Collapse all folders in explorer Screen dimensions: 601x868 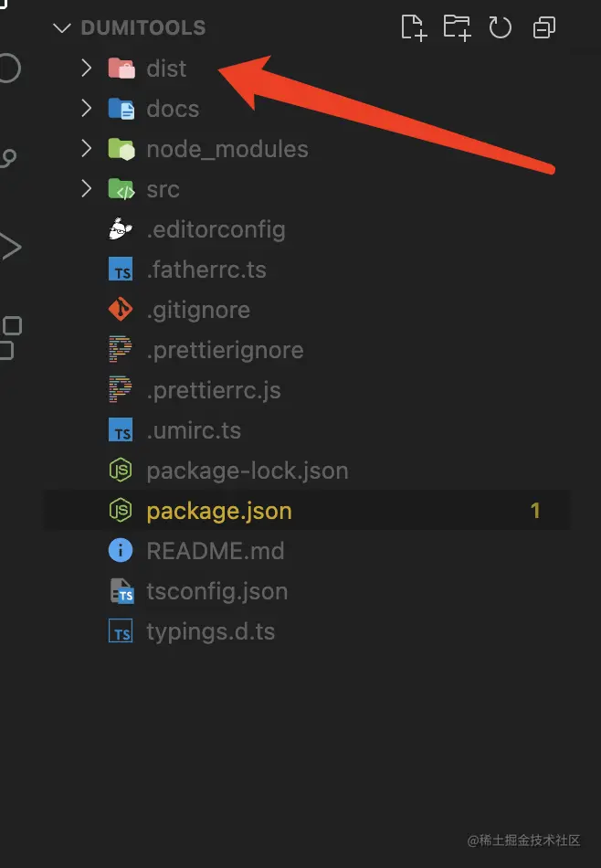click(x=544, y=27)
